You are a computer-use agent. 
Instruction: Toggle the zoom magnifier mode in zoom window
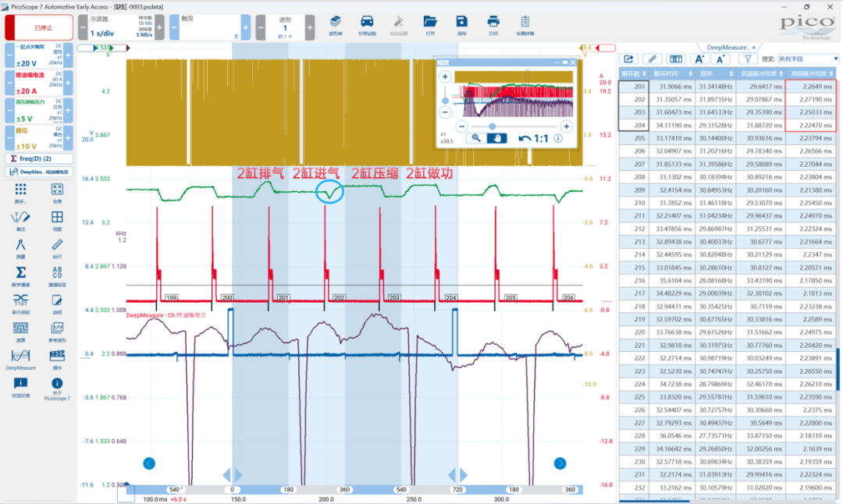point(476,138)
